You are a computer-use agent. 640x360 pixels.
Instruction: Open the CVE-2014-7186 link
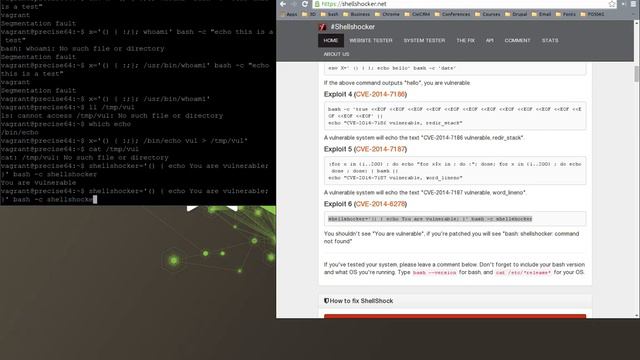coord(380,94)
